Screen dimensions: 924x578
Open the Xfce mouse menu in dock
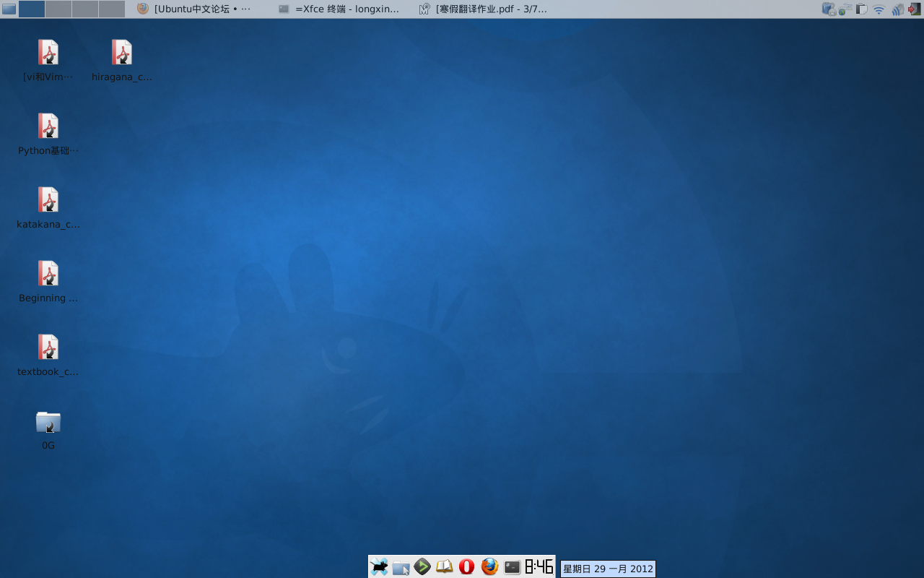pyautogui.click(x=379, y=567)
